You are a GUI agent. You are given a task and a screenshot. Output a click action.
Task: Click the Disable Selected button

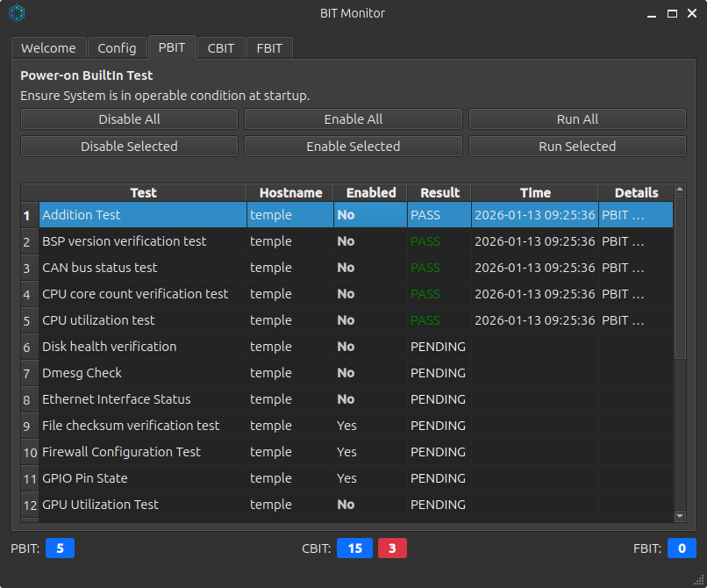[x=129, y=147]
